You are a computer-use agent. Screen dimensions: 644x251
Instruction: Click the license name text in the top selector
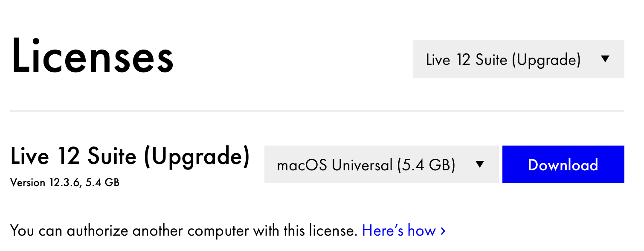coord(503,60)
